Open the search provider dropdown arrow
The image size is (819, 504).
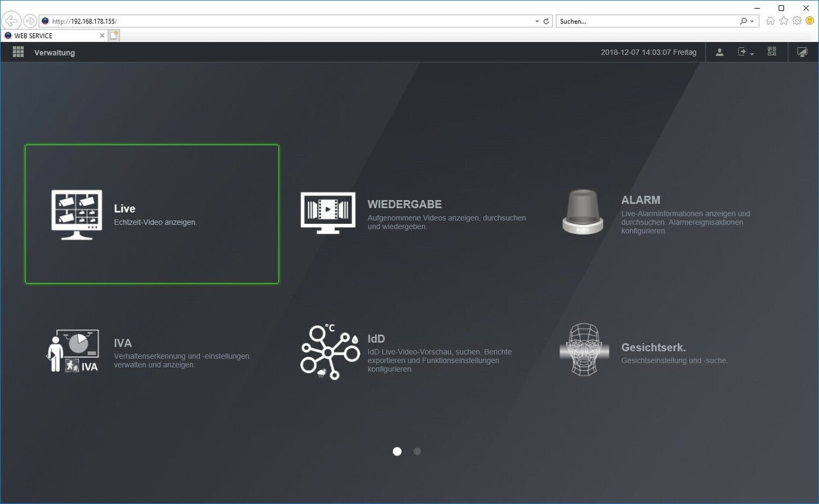(x=752, y=21)
